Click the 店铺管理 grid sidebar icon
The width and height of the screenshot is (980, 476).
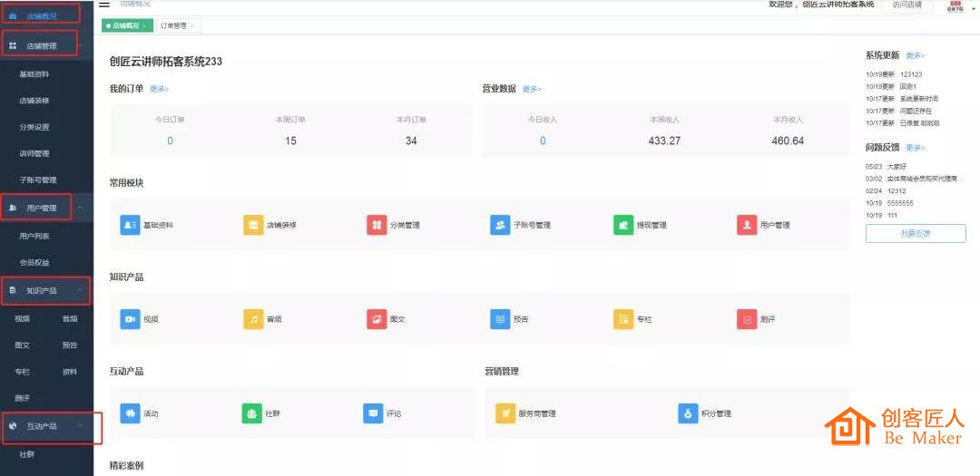13,45
